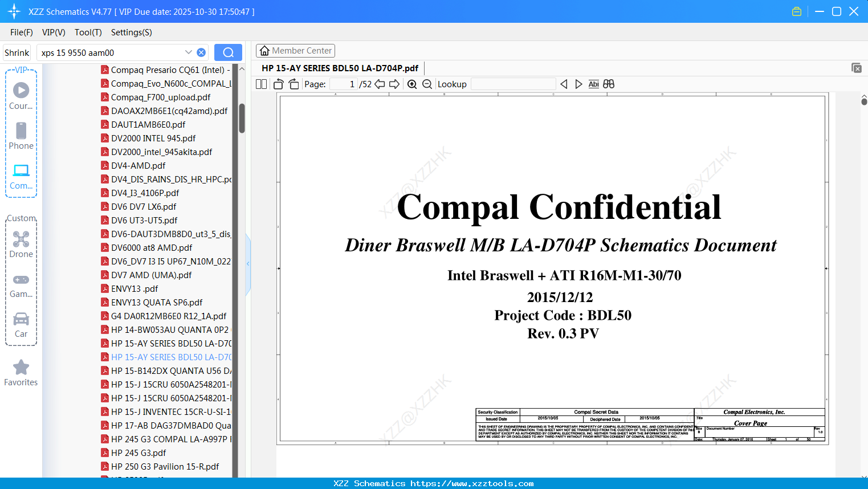Click the XZZ star logo
The height and width of the screenshot is (489, 868).
(14, 11)
